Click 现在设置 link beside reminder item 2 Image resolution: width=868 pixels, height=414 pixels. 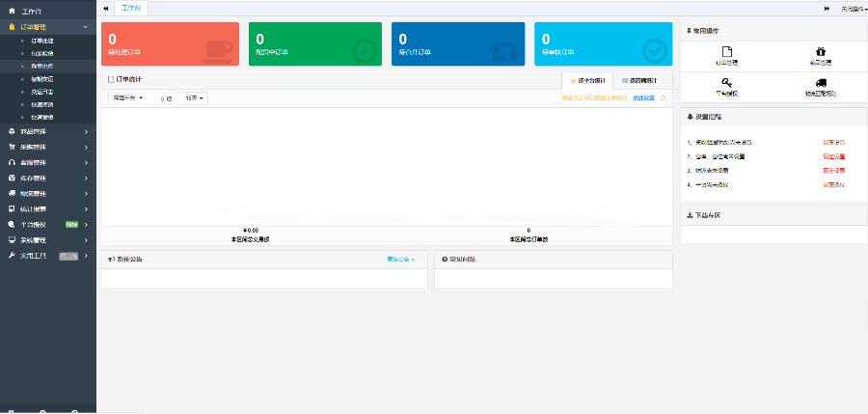[834, 156]
